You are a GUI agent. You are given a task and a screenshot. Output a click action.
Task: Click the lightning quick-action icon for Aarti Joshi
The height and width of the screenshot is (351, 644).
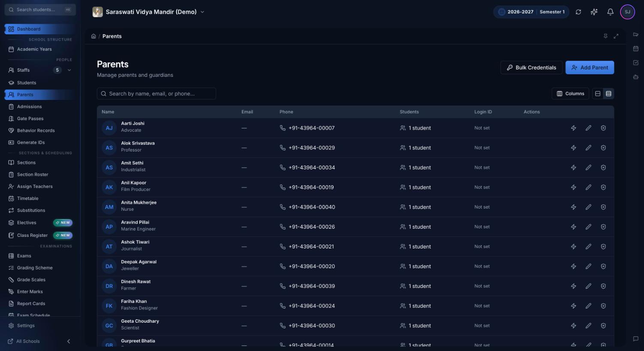[x=573, y=128]
